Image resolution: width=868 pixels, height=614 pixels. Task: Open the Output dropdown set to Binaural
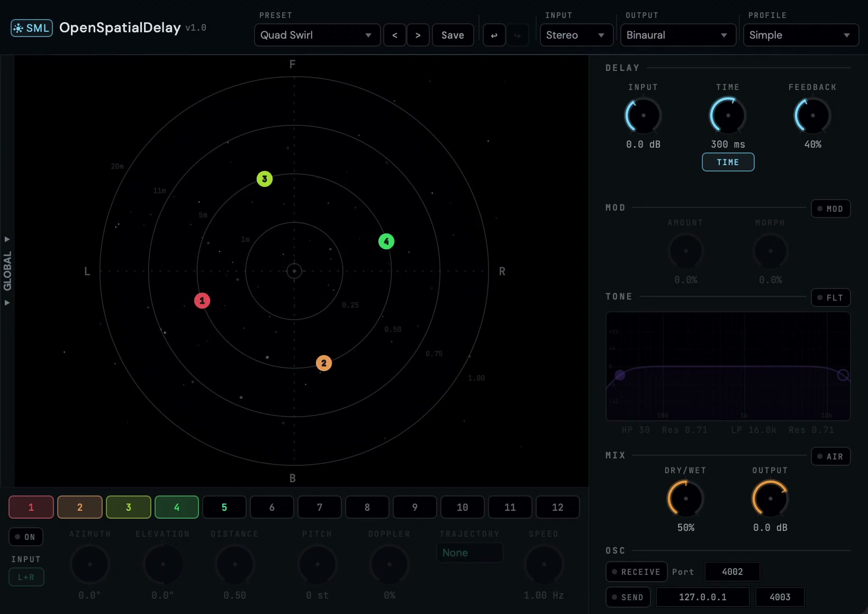click(678, 35)
